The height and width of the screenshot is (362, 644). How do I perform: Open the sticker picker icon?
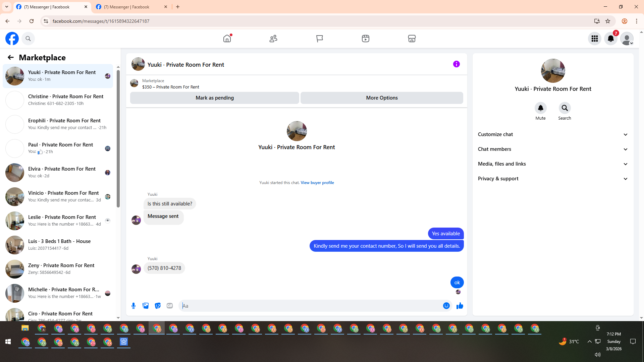[158, 306]
